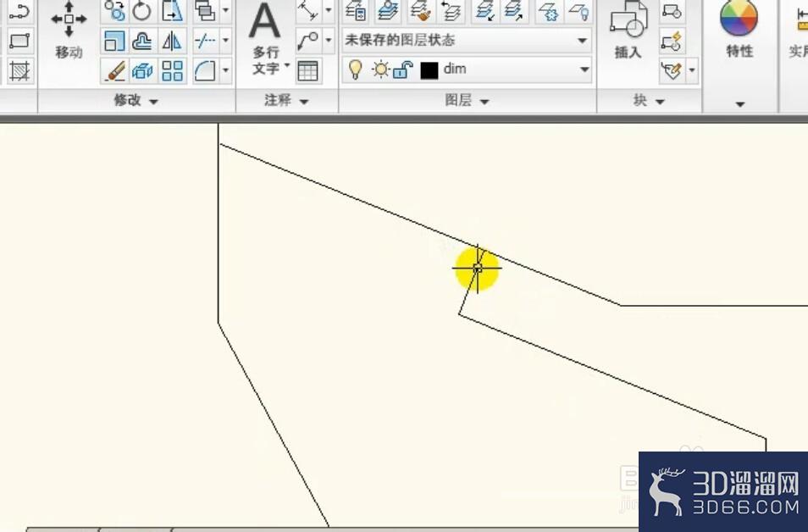808x532 pixels.
Task: Select the Stretch tool
Action: [172, 10]
